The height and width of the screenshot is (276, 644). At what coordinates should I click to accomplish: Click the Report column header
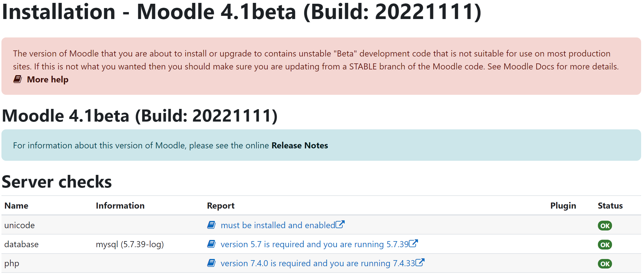click(221, 206)
